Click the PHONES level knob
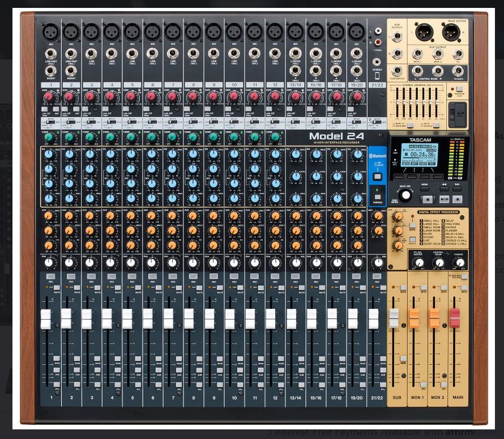504x439 pixels. tap(460, 263)
